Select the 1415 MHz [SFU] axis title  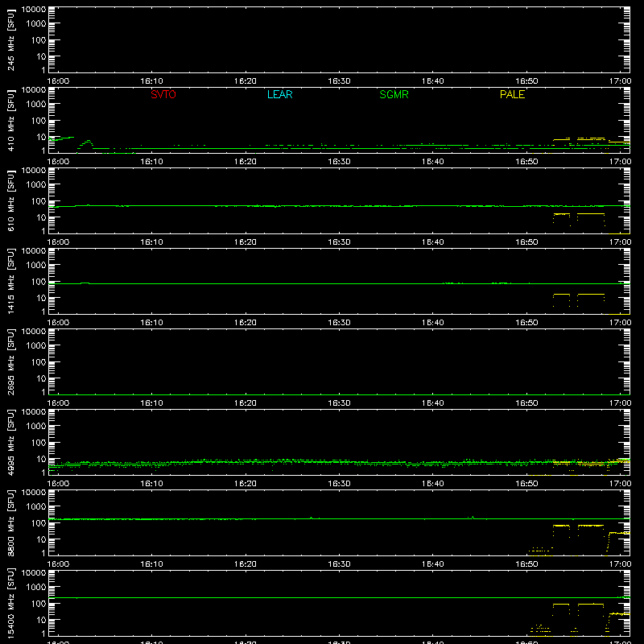10,281
